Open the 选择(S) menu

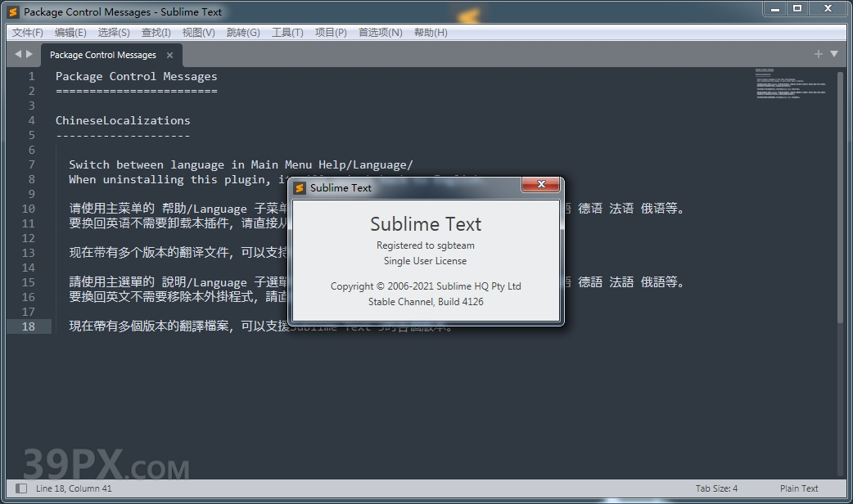point(114,33)
